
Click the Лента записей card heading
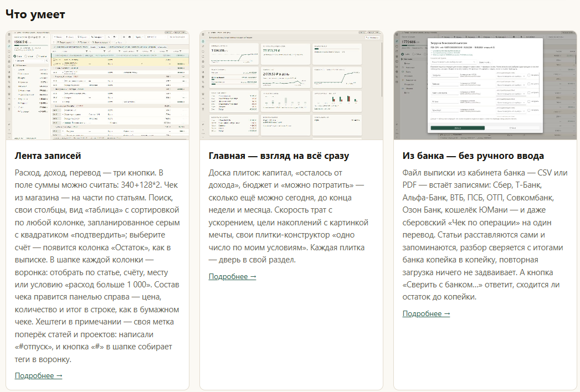point(48,156)
